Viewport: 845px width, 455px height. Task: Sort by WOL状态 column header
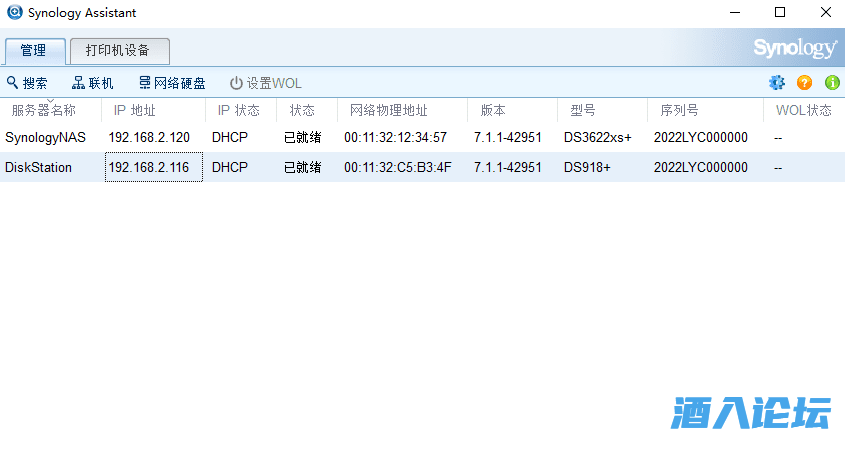tap(804, 111)
